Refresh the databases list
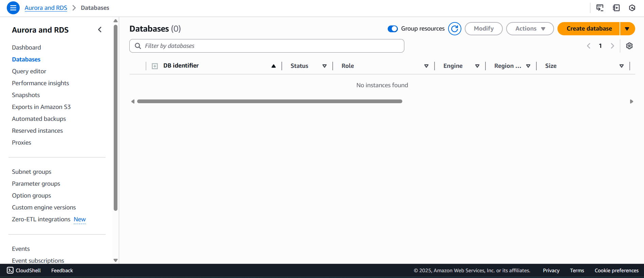Screen dimensions: 644x278 455,29
